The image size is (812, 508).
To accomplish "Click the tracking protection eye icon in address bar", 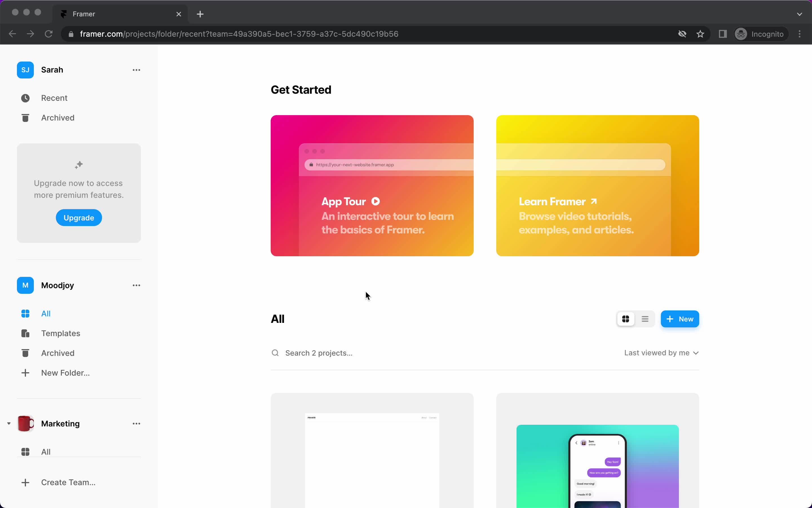I will pyautogui.click(x=682, y=34).
